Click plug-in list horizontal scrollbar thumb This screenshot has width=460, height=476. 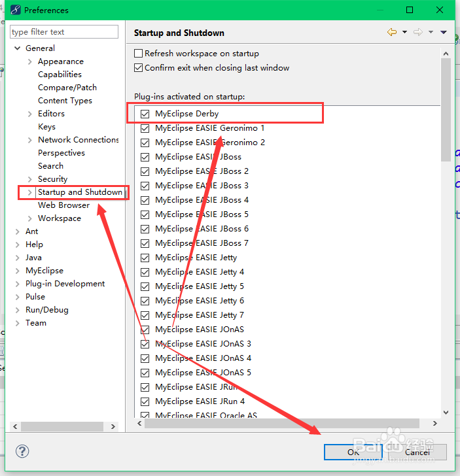pos(282,423)
